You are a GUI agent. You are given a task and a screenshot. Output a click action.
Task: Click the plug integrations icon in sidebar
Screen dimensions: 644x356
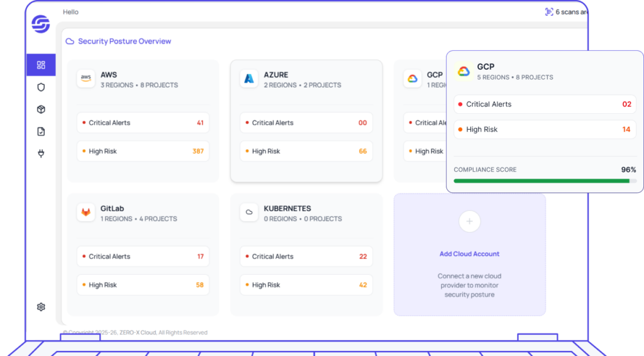coord(41,153)
